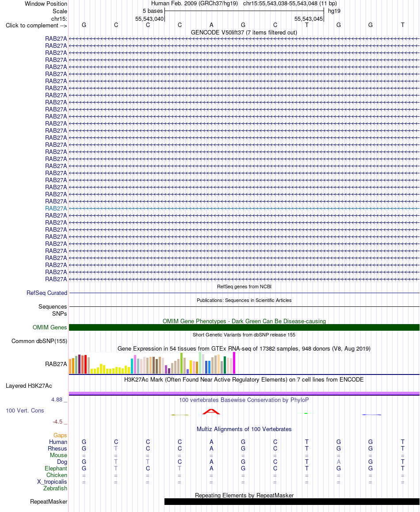Select the Chicken alignment row label
Viewport: 420px width, 512px height.
[57, 475]
